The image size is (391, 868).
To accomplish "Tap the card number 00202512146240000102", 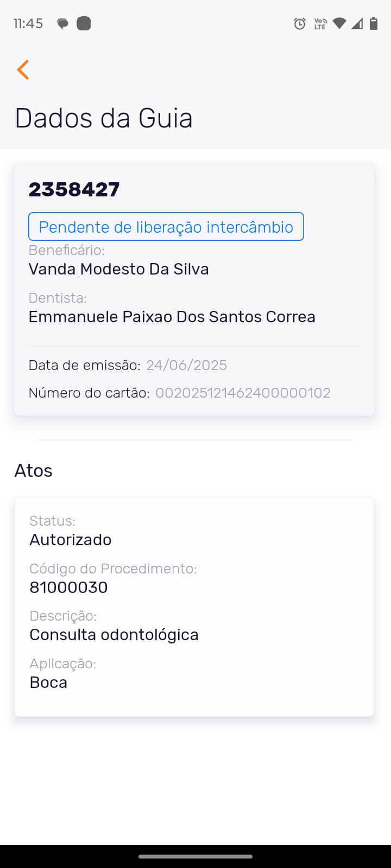I will point(243,393).
